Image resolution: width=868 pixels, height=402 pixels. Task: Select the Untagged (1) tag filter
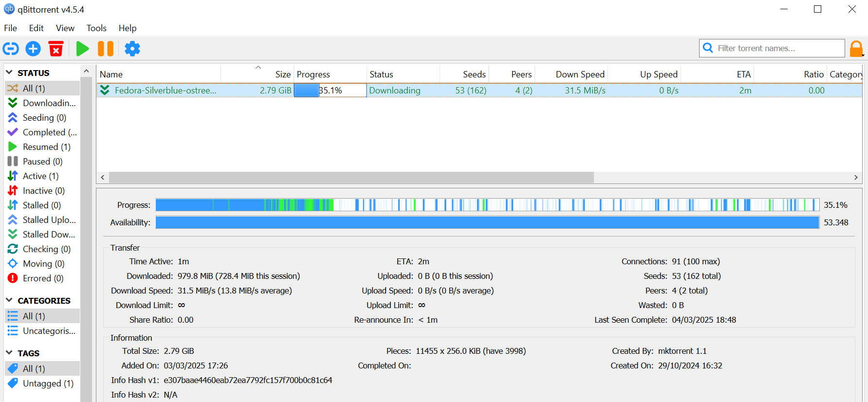[x=42, y=383]
